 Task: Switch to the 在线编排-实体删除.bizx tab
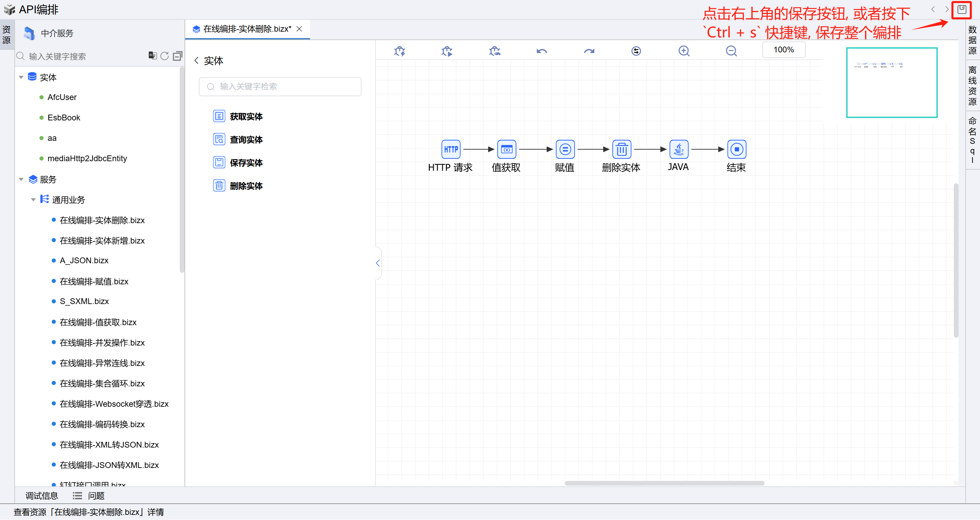tap(247, 29)
